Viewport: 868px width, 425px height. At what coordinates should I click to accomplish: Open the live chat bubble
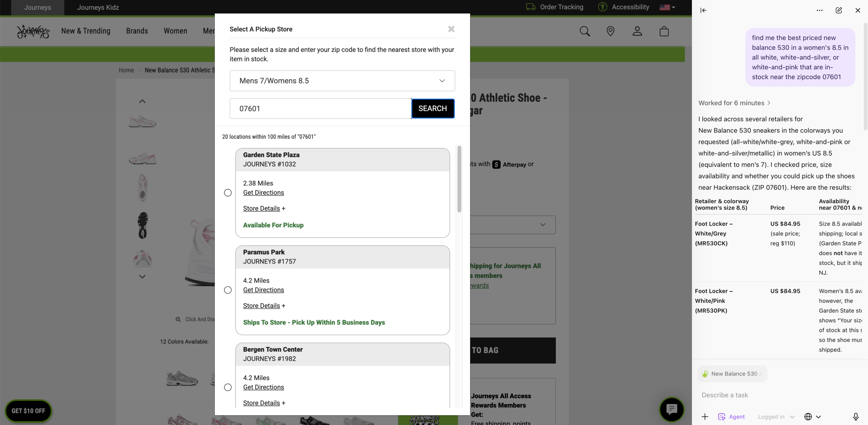click(672, 409)
